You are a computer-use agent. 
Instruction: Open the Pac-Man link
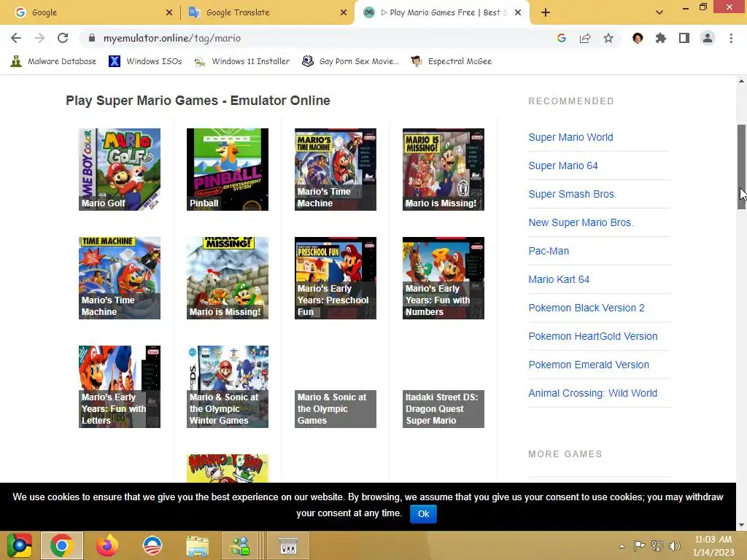[x=549, y=251]
